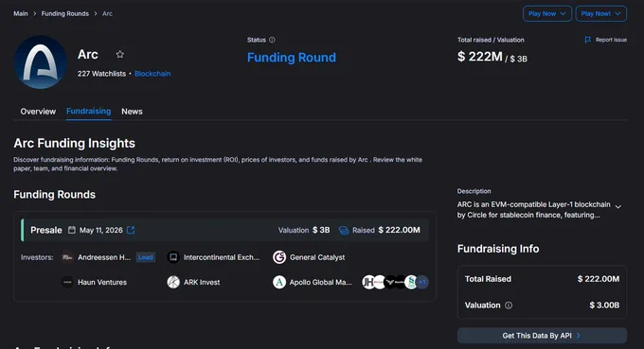Click the Report Issue flag icon
Screen dimensions: 644x349
click(588, 40)
